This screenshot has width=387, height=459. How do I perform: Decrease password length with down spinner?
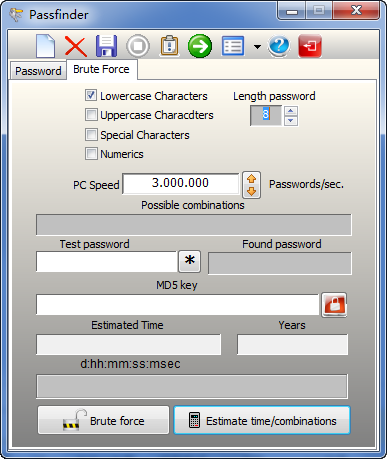pyautogui.click(x=291, y=121)
